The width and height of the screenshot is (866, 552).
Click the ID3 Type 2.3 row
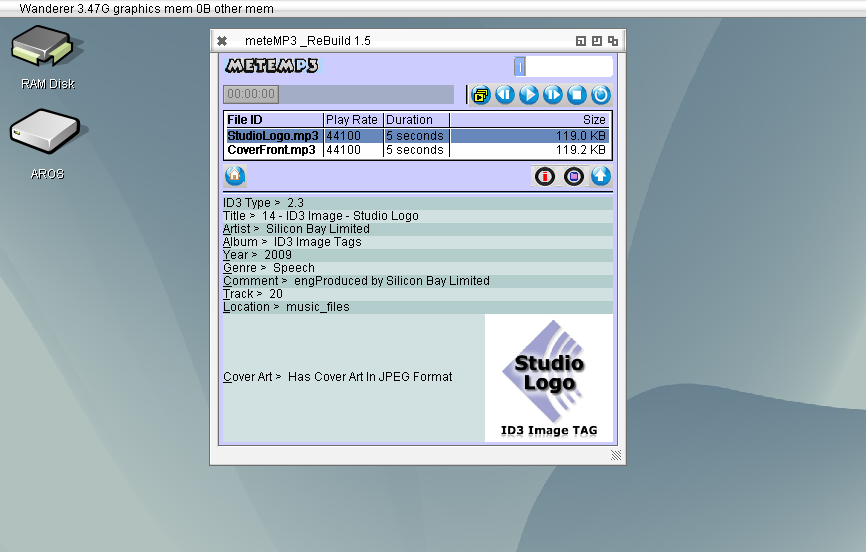pyautogui.click(x=418, y=203)
